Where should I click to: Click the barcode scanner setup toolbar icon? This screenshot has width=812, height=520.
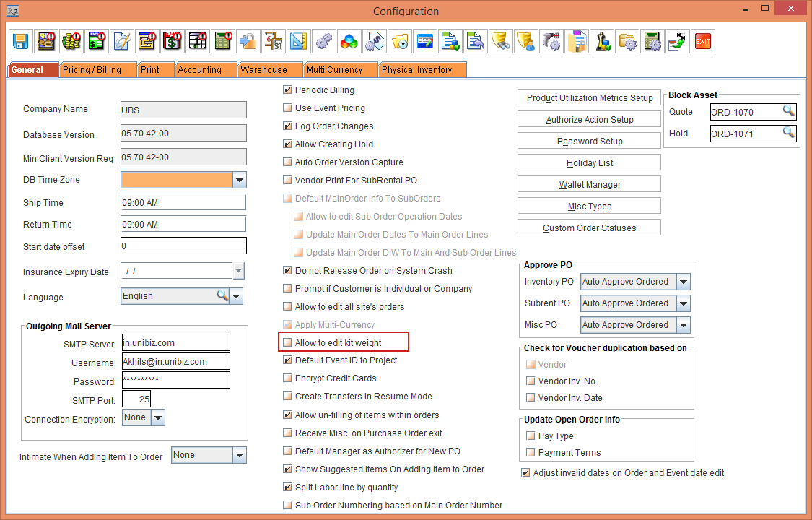click(x=551, y=41)
